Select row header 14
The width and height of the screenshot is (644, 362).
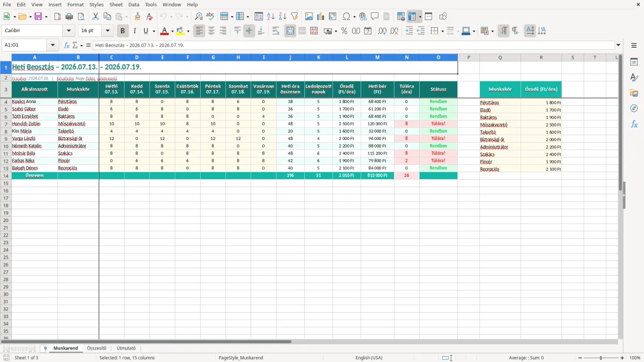point(6,175)
